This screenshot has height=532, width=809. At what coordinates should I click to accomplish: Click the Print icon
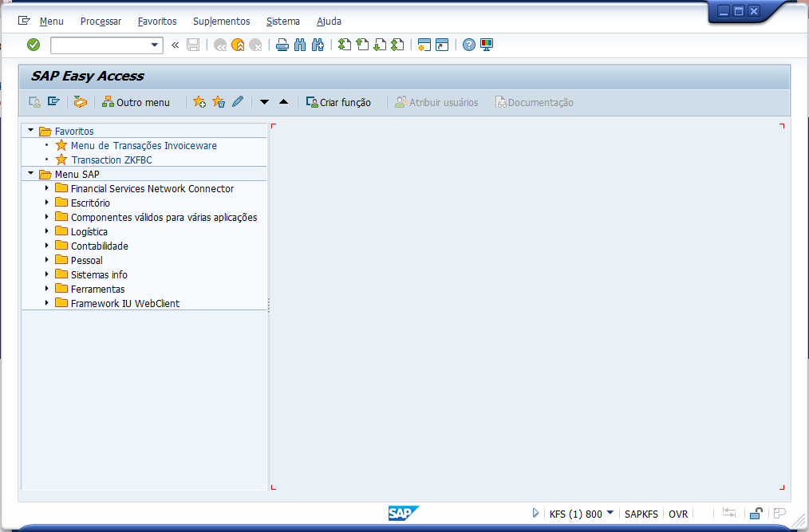282,45
